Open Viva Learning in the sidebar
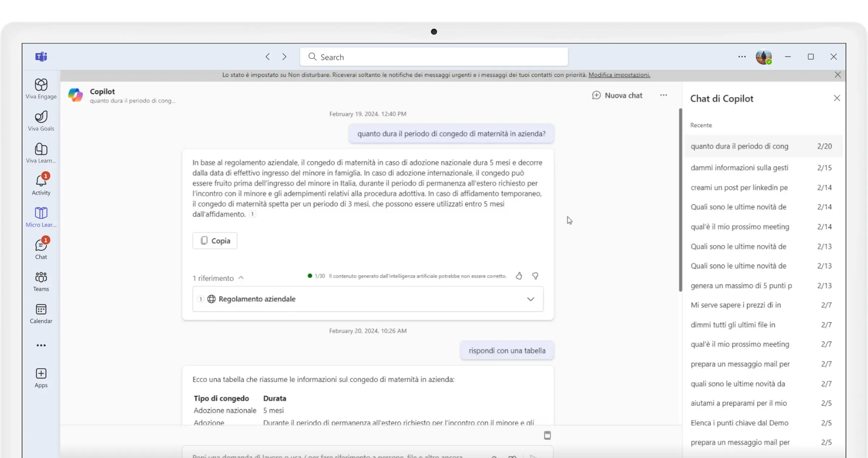Screen dimensions: 868x458 tap(41, 153)
